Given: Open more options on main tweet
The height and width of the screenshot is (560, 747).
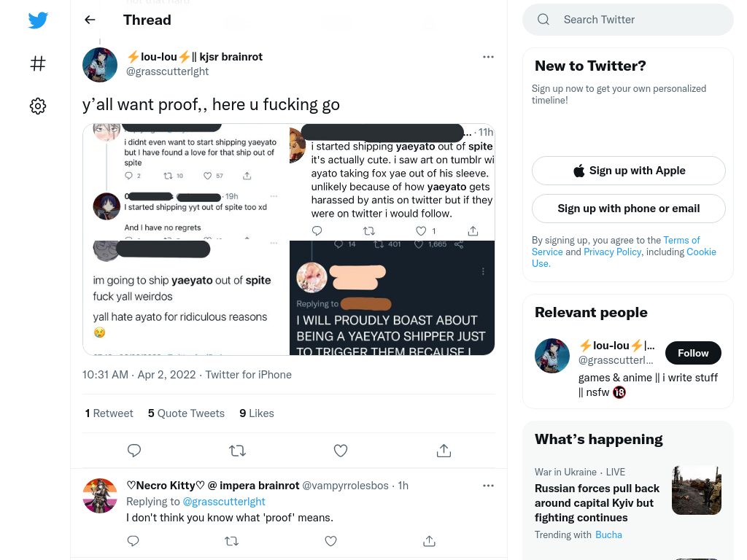Looking at the screenshot, I should pos(488,57).
